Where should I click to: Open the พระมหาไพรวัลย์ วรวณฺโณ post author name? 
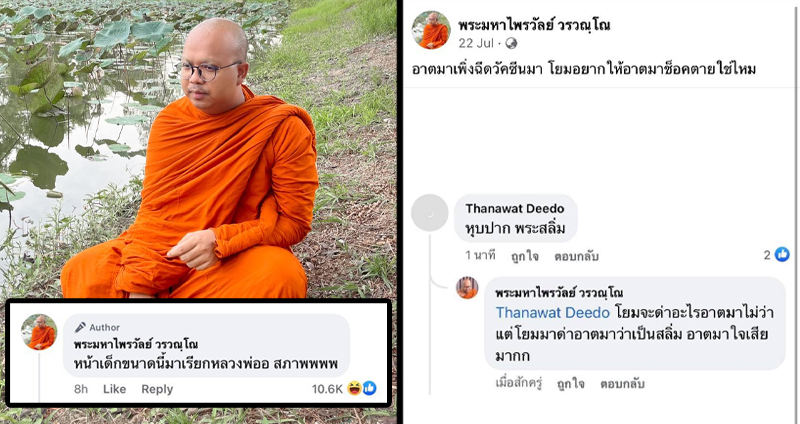[534, 24]
